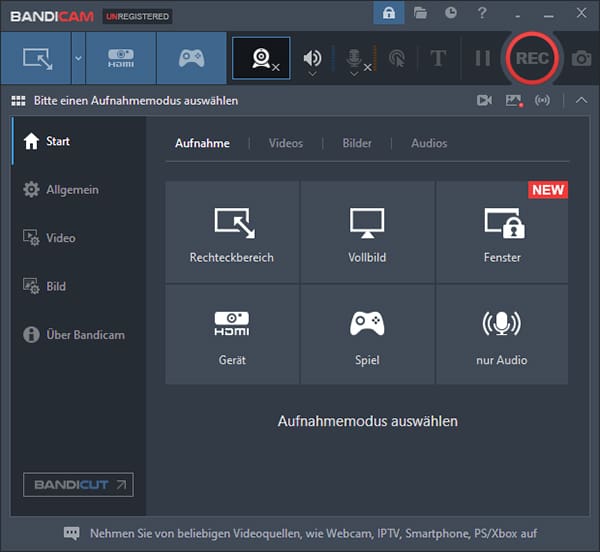
Task: Click the tip text about Videoquellen
Action: pyautogui.click(x=313, y=534)
